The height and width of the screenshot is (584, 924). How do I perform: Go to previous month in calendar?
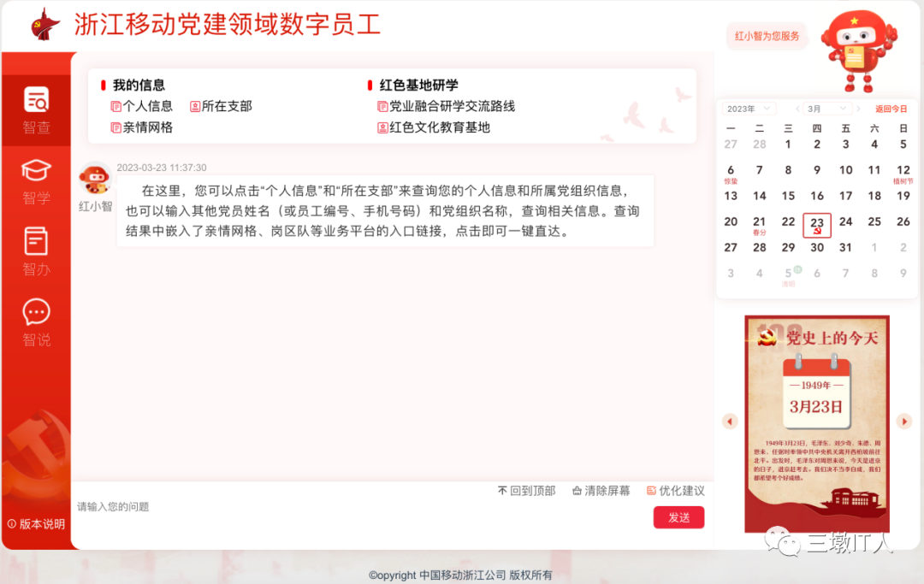(x=797, y=109)
